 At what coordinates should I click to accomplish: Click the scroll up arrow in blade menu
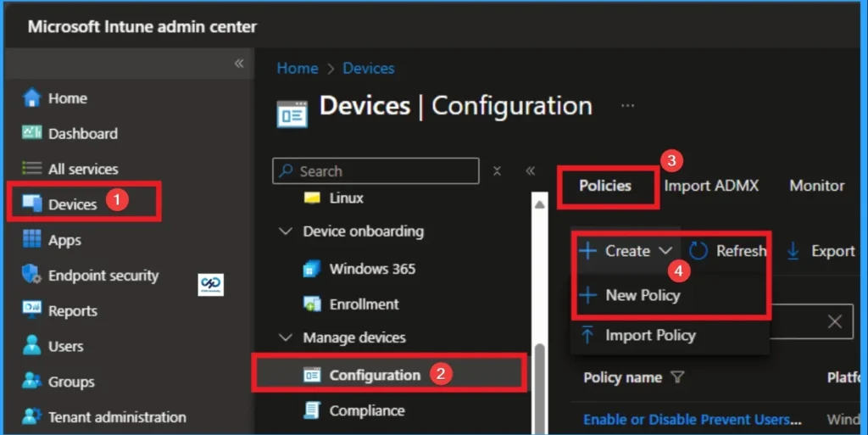tap(539, 204)
